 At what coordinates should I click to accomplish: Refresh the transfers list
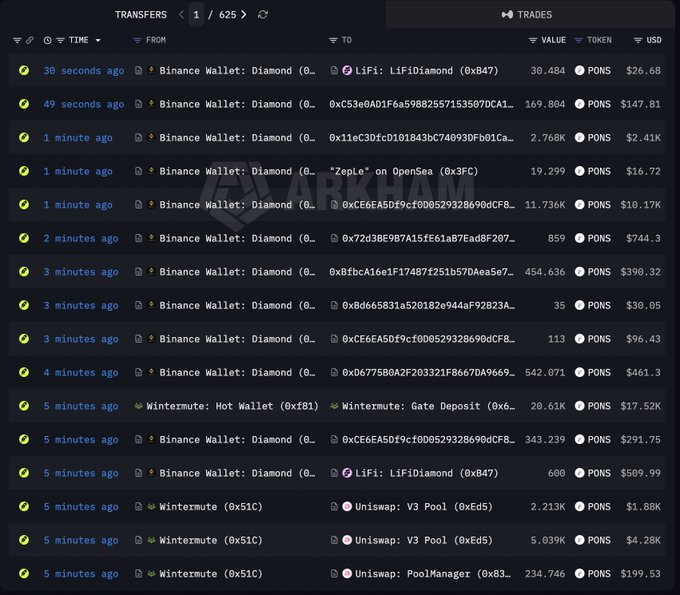tap(263, 15)
